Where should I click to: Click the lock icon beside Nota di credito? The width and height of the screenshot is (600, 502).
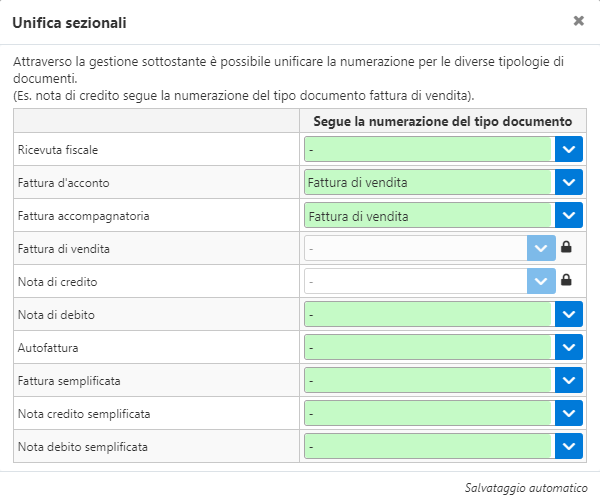pyautogui.click(x=566, y=280)
